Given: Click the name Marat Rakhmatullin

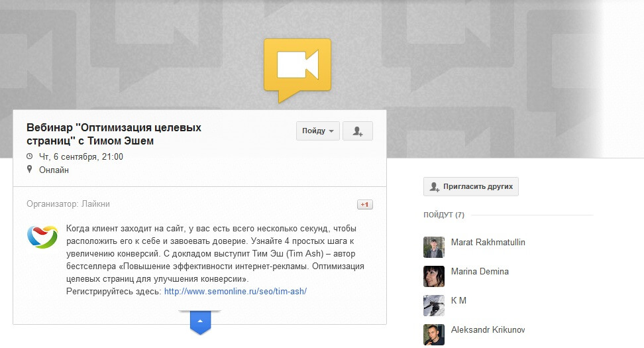Looking at the screenshot, I should (x=488, y=242).
